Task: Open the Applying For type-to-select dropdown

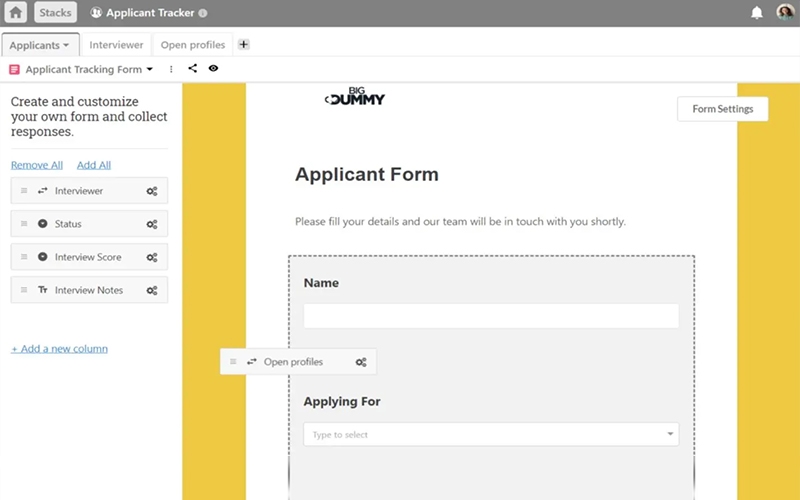Action: point(491,434)
